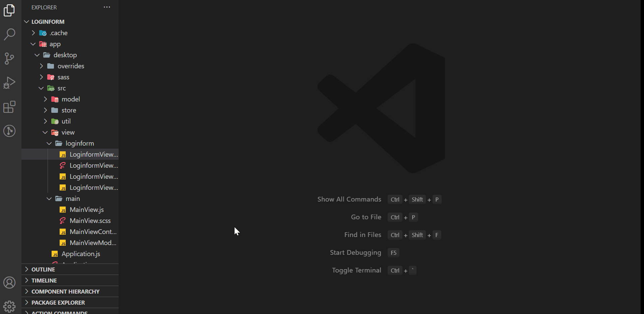Expand the TIMELINE panel
The image size is (644, 314).
(x=70, y=281)
